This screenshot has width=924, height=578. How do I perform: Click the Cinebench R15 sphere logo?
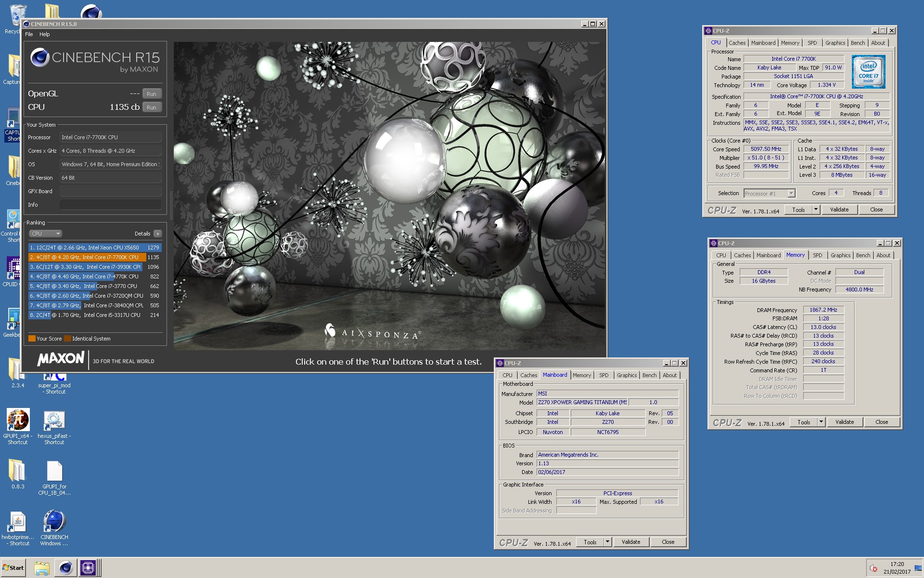pyautogui.click(x=39, y=58)
